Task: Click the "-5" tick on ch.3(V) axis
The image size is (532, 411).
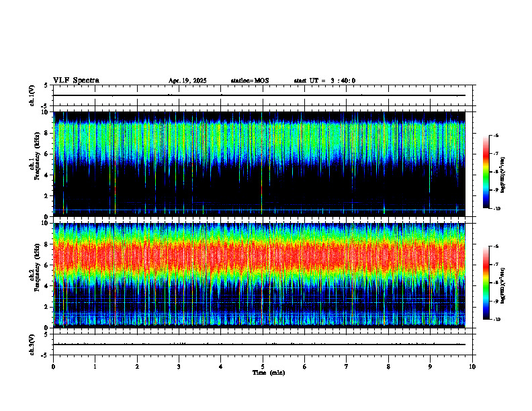Action: click(44, 355)
